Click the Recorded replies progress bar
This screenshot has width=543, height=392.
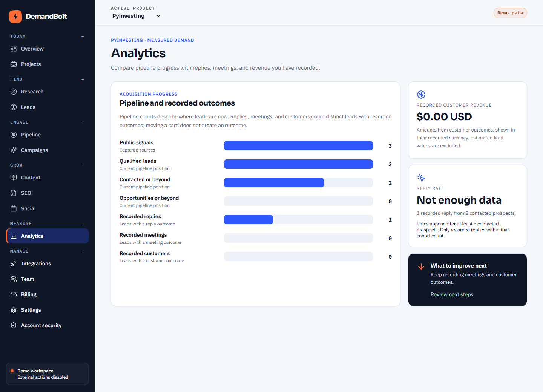coord(298,220)
